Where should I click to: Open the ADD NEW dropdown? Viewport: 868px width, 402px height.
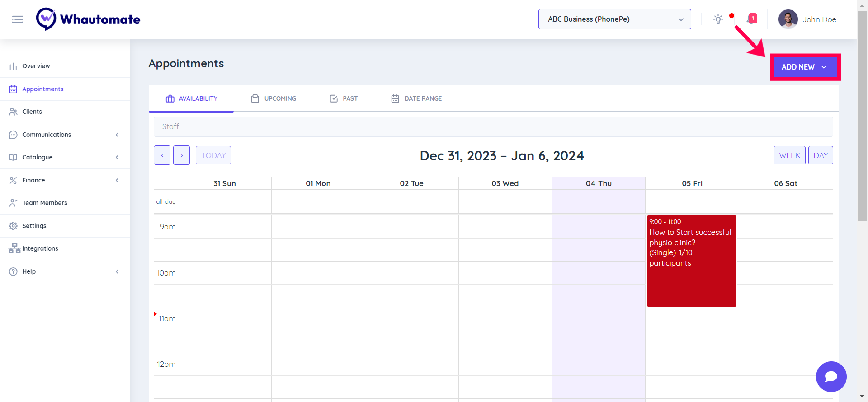pos(804,67)
